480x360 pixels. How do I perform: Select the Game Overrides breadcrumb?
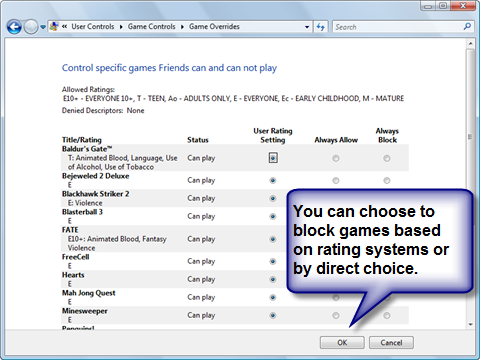(x=214, y=26)
